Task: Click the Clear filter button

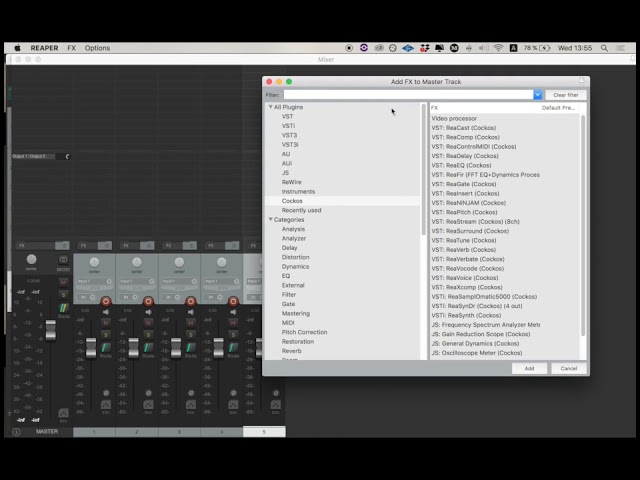Action: (566, 95)
